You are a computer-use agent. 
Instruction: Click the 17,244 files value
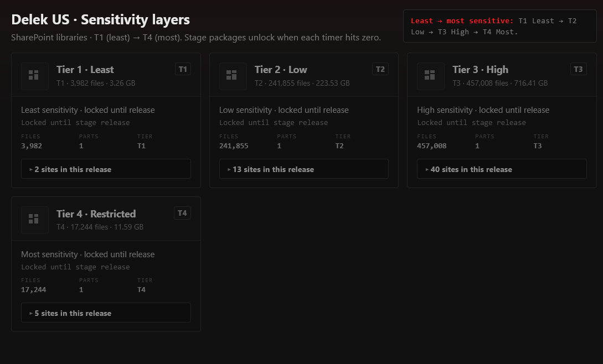tap(33, 290)
